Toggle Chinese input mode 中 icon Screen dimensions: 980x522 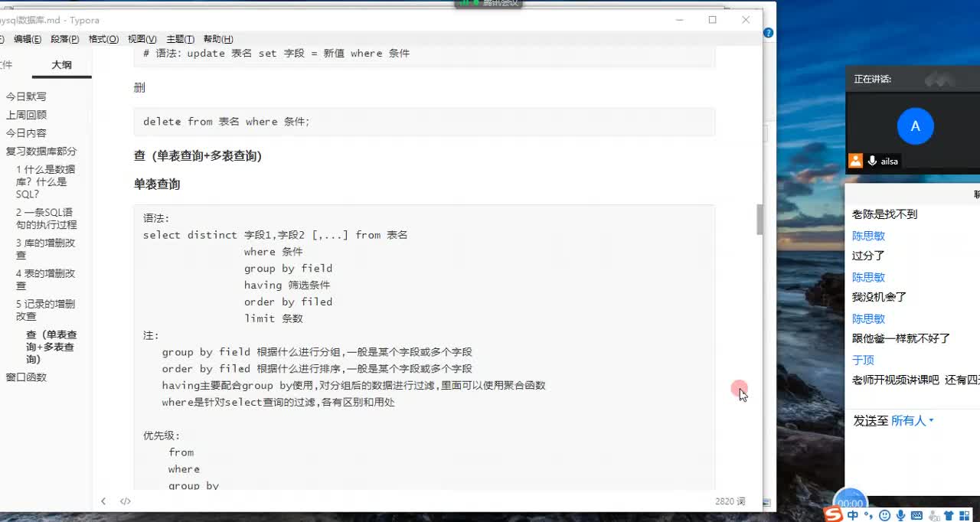point(853,515)
